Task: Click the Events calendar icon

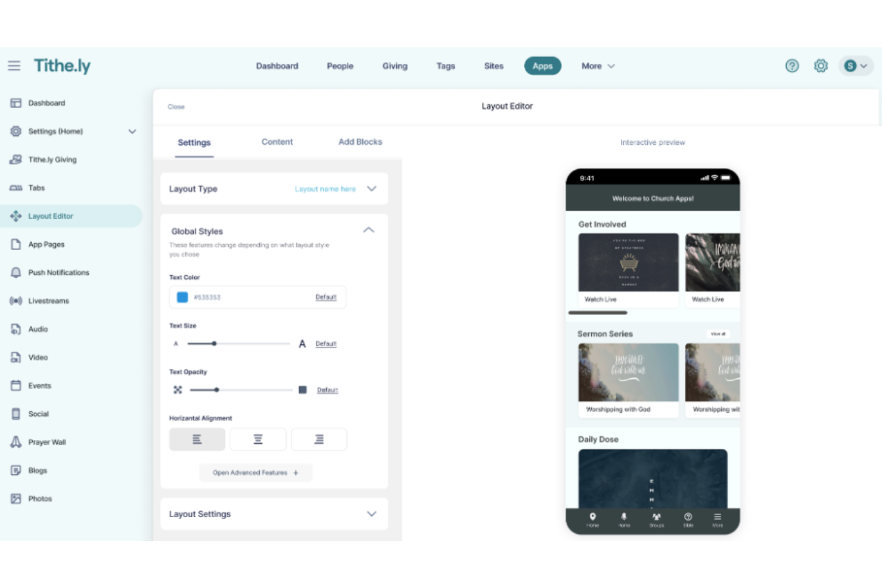Action: [15, 385]
